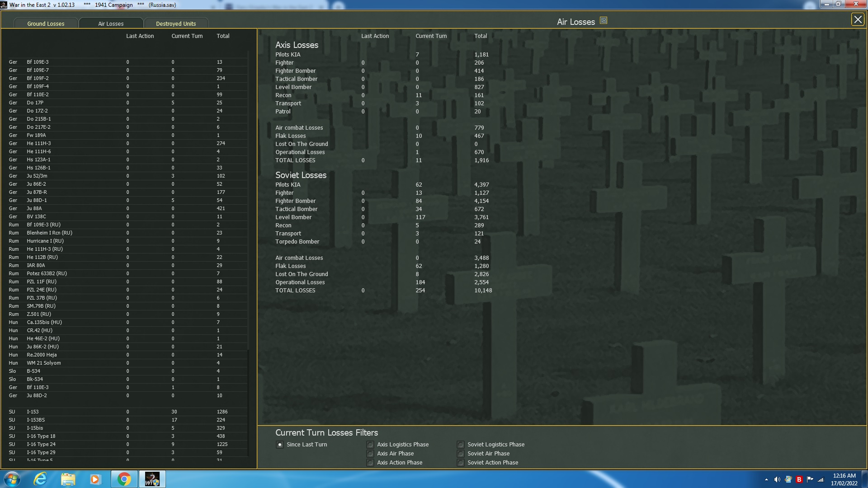Open the volume speaker tray icon
Screen dimensions: 868x488
(x=777, y=479)
